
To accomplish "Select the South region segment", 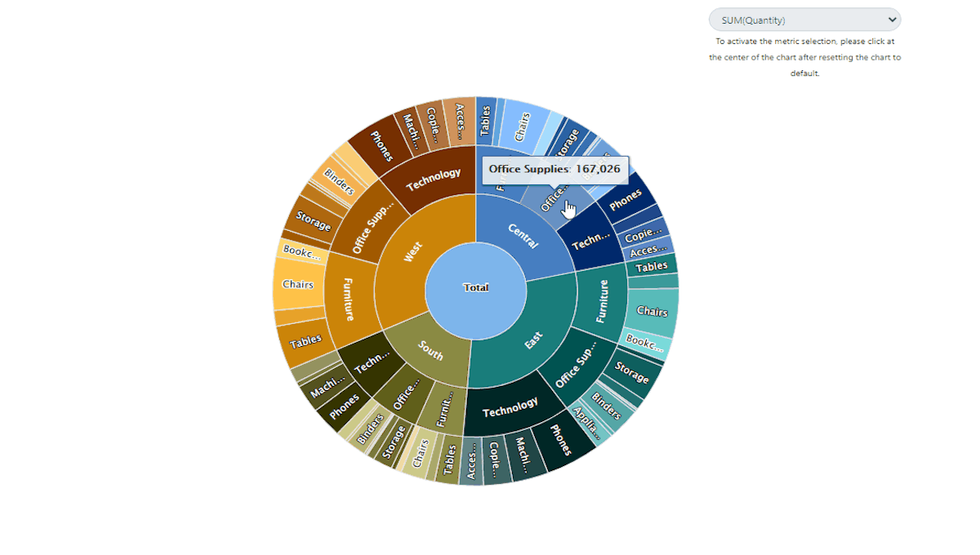I will (x=429, y=353).
